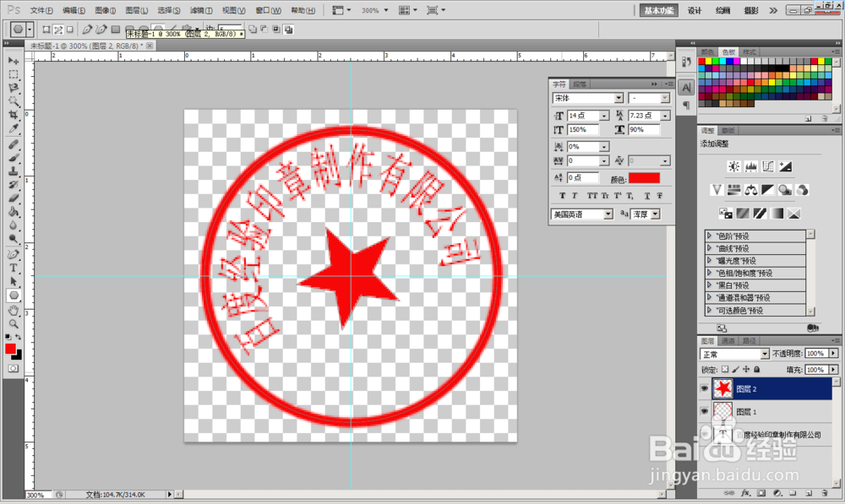Click the red text color swatch
845x504 pixels.
click(644, 178)
